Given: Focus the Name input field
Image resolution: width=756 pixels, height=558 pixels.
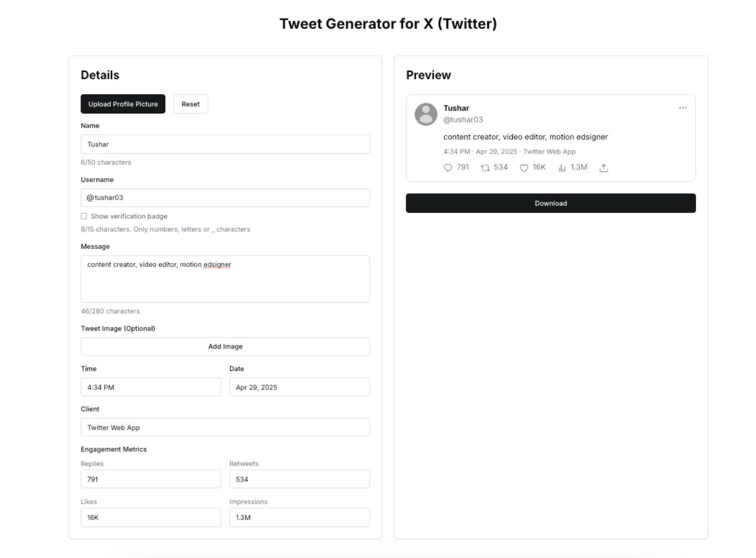Looking at the screenshot, I should coord(225,144).
